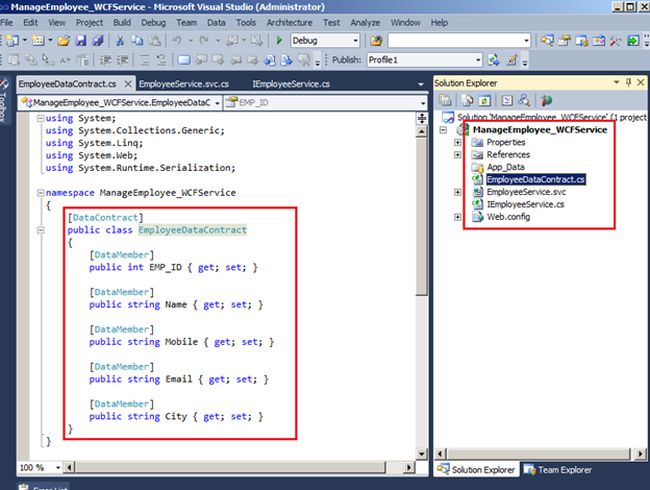
Task: Open the Architecture menu
Action: [x=289, y=22]
